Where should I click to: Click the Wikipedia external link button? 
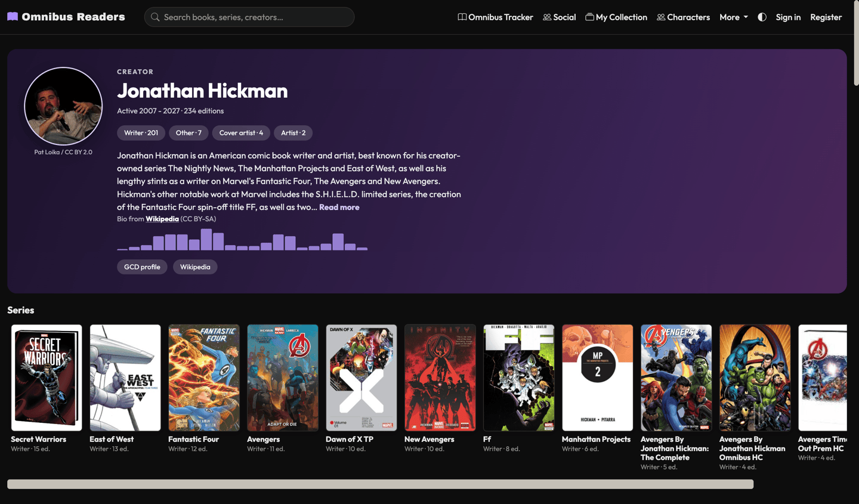click(x=195, y=267)
